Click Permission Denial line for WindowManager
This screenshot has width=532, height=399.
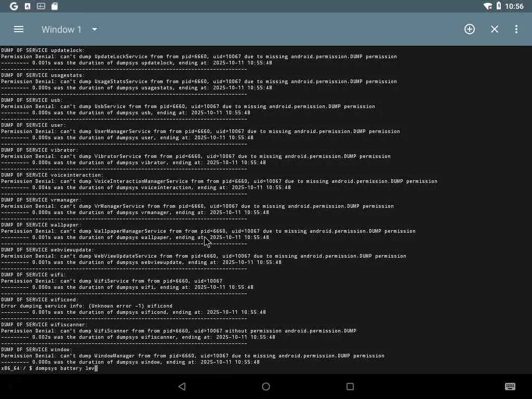(193, 355)
